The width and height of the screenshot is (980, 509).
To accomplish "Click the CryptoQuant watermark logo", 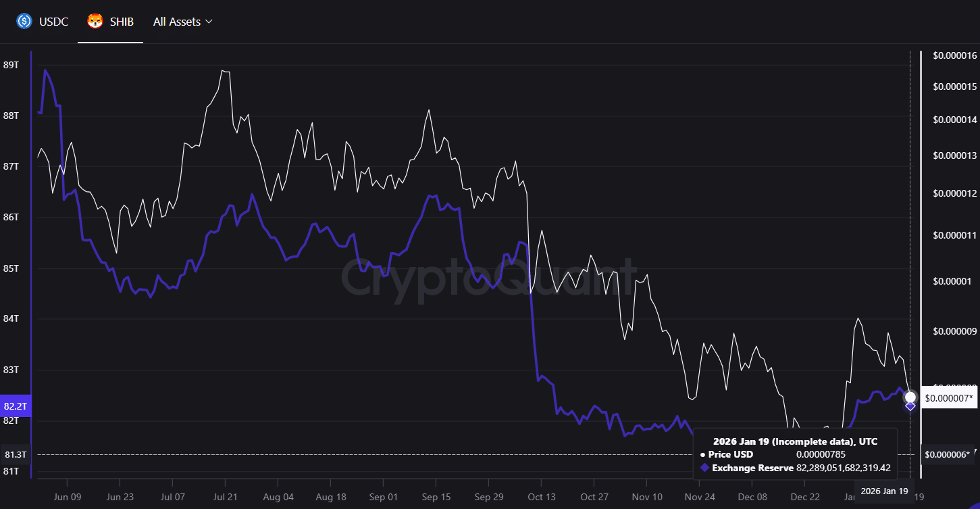I will 491,273.
